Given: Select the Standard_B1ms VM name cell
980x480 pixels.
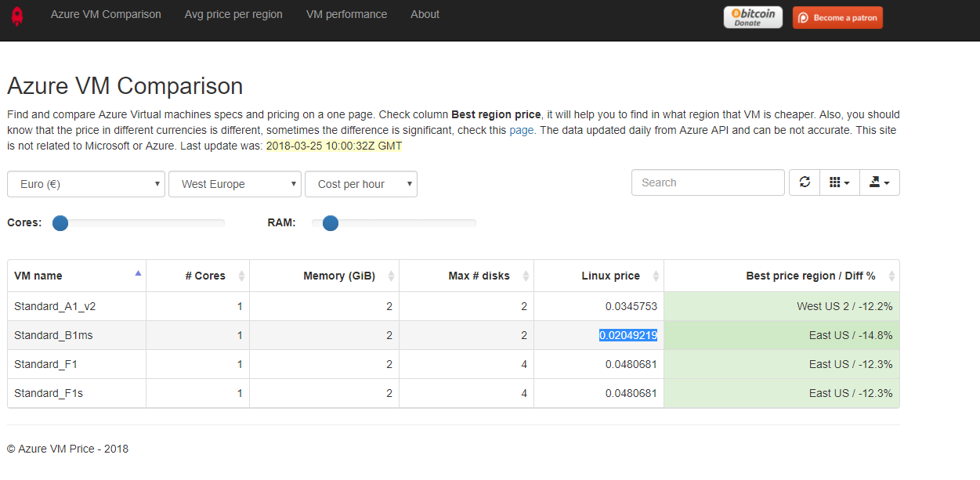Looking at the screenshot, I should point(77,335).
